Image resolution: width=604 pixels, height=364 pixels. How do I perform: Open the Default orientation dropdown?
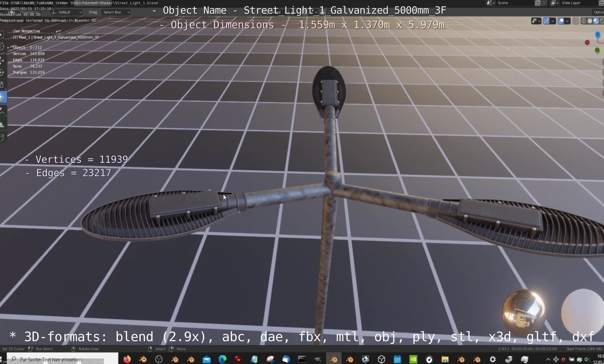(x=67, y=12)
